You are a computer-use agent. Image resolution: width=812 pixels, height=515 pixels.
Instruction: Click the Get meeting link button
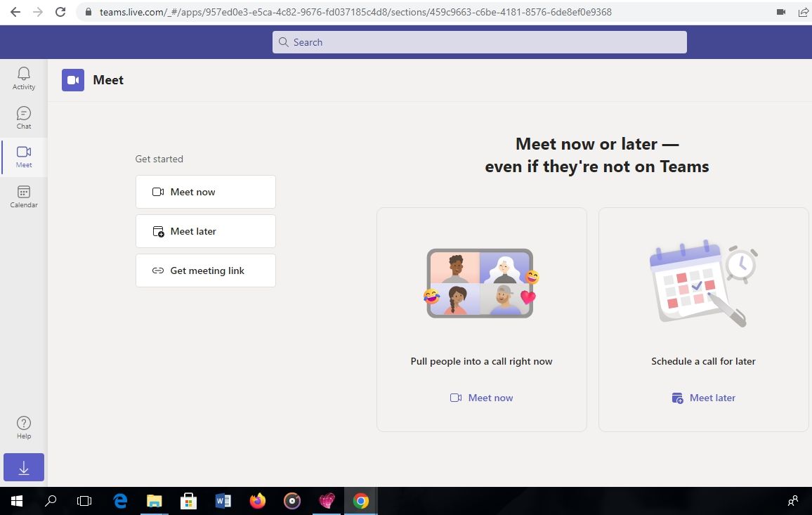[x=206, y=270]
